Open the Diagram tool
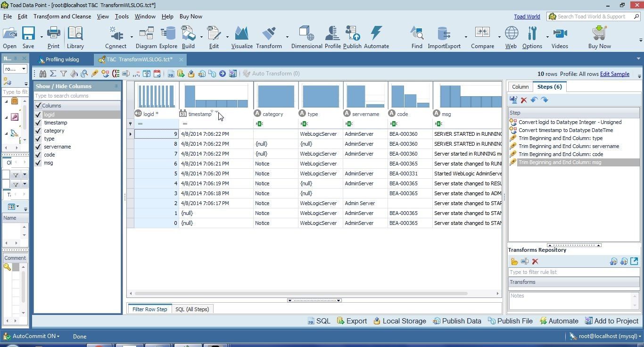This screenshot has height=347, width=644. (146, 37)
